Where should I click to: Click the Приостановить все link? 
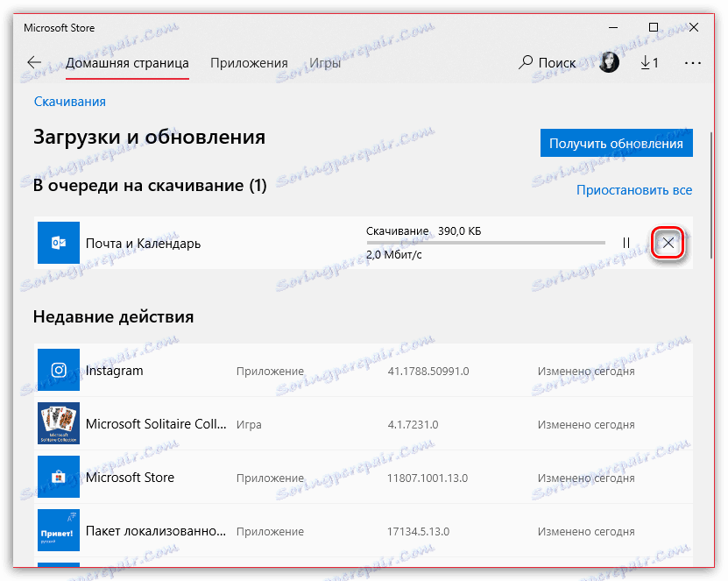634,189
